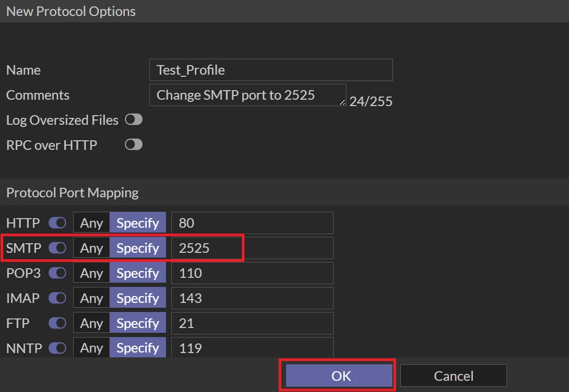This screenshot has height=392, width=569.
Task: Switch off the FTP protocol toggle
Action: pyautogui.click(x=57, y=323)
